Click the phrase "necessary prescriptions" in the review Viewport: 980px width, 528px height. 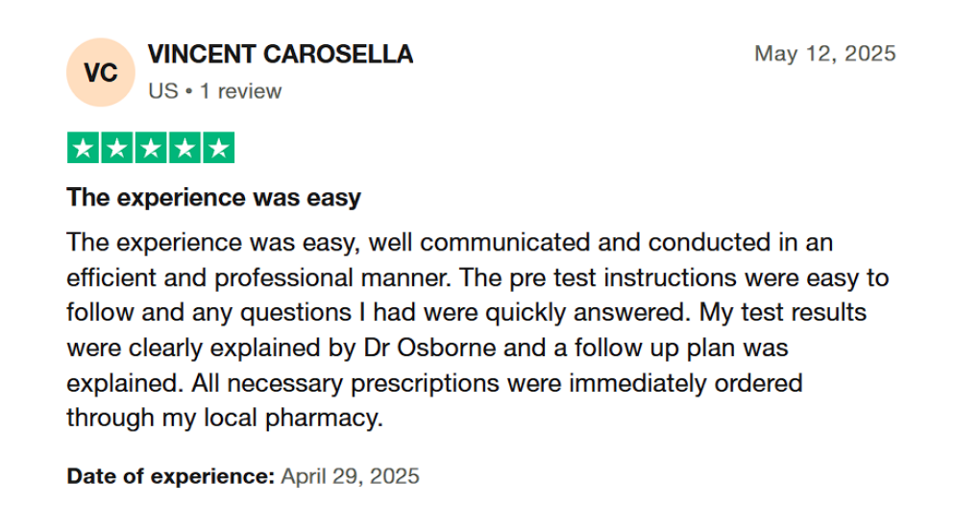[x=363, y=383]
